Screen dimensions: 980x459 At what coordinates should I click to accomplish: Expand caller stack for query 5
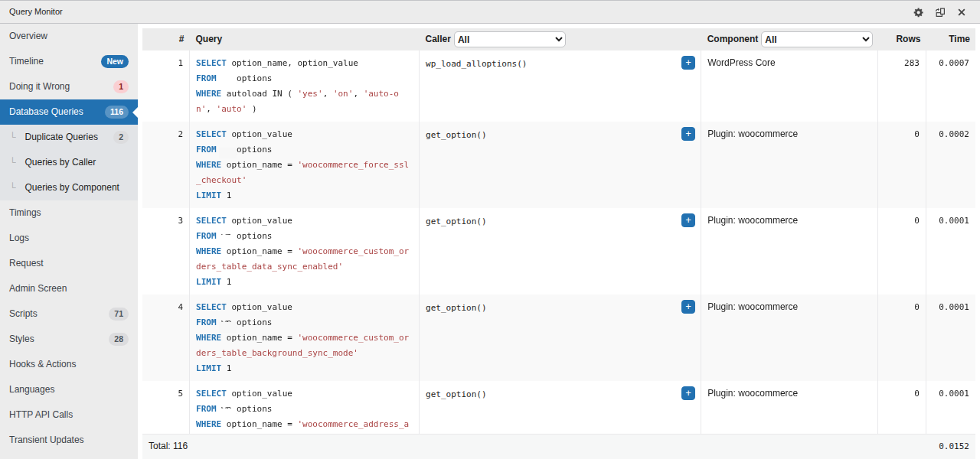pyautogui.click(x=688, y=393)
